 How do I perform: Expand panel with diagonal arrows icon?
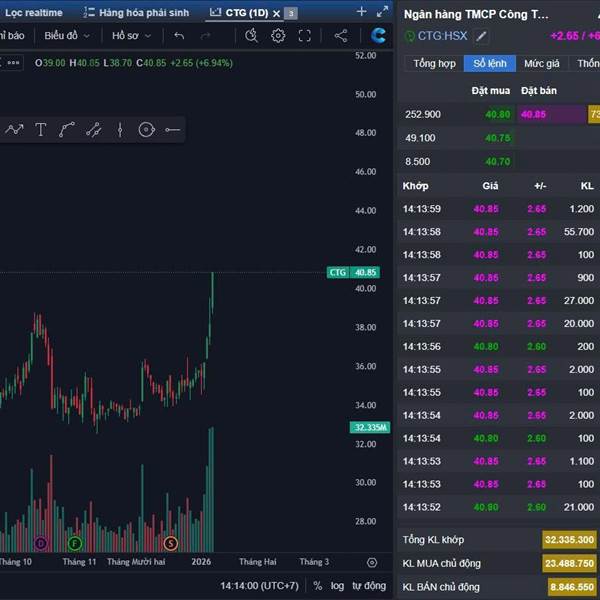pyautogui.click(x=382, y=11)
